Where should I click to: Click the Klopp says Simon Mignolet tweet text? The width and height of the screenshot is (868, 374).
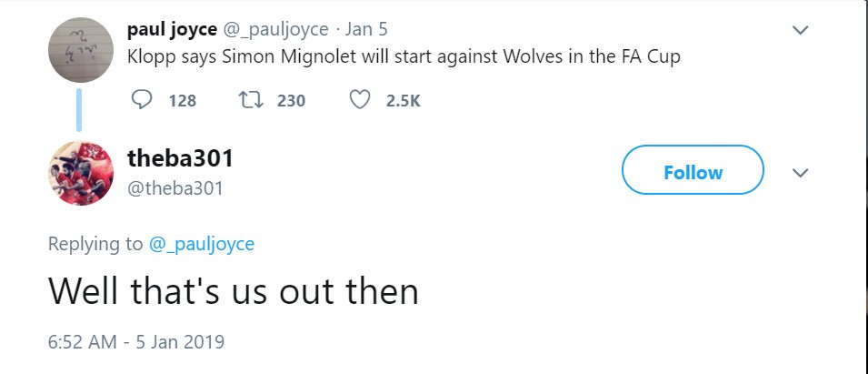(x=404, y=56)
